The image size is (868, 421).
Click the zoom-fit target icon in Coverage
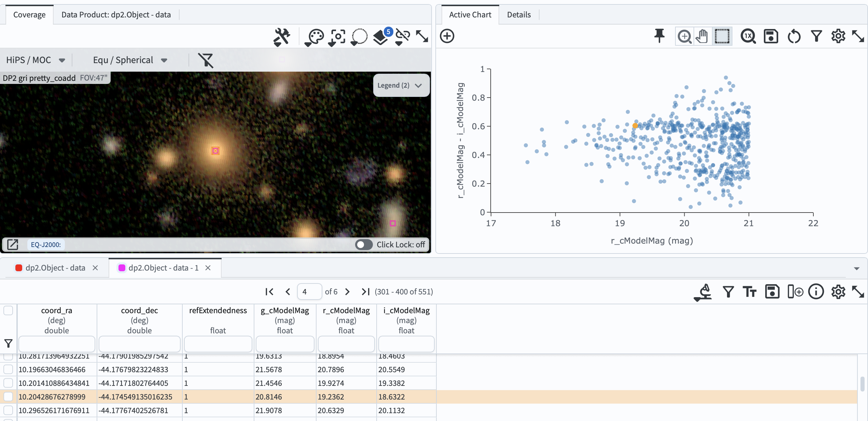pos(337,37)
